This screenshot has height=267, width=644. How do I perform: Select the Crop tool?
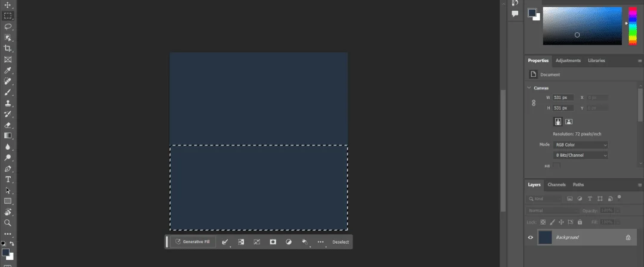[7, 48]
